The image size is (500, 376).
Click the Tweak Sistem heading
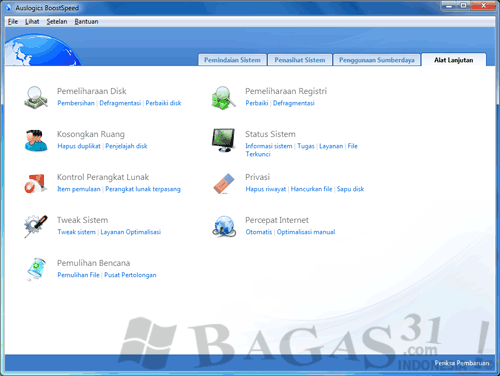[x=82, y=220]
